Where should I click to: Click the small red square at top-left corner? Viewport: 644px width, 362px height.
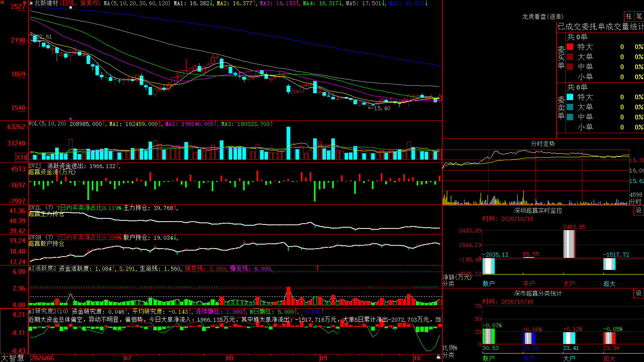[2, 2]
